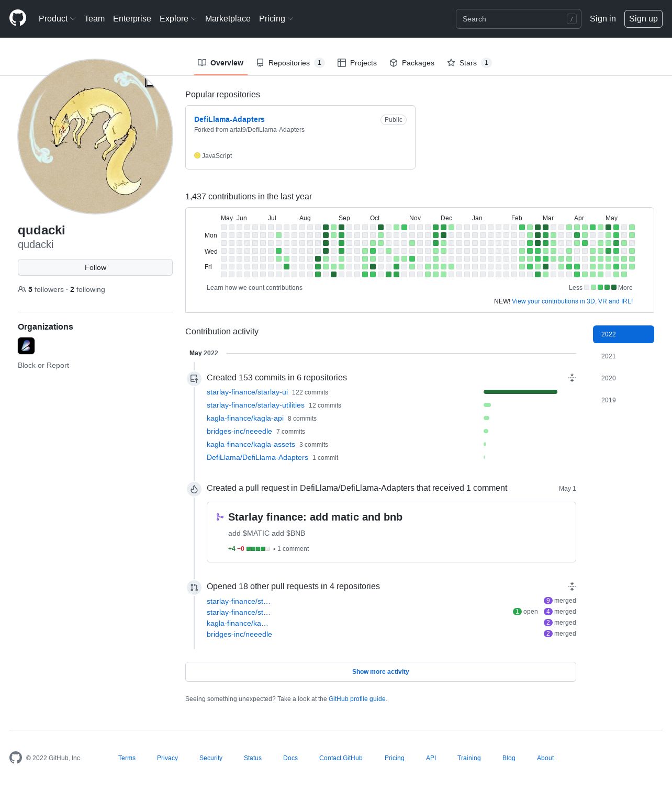Click the Stars star icon
The image size is (672, 790).
451,63
